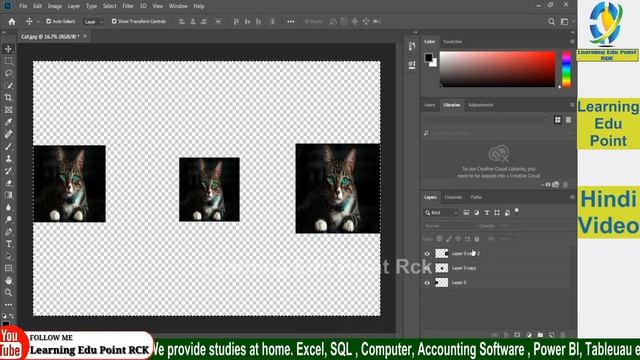Select the Dodge tool
Image resolution: width=640 pixels, height=360 pixels.
pyautogui.click(x=8, y=220)
